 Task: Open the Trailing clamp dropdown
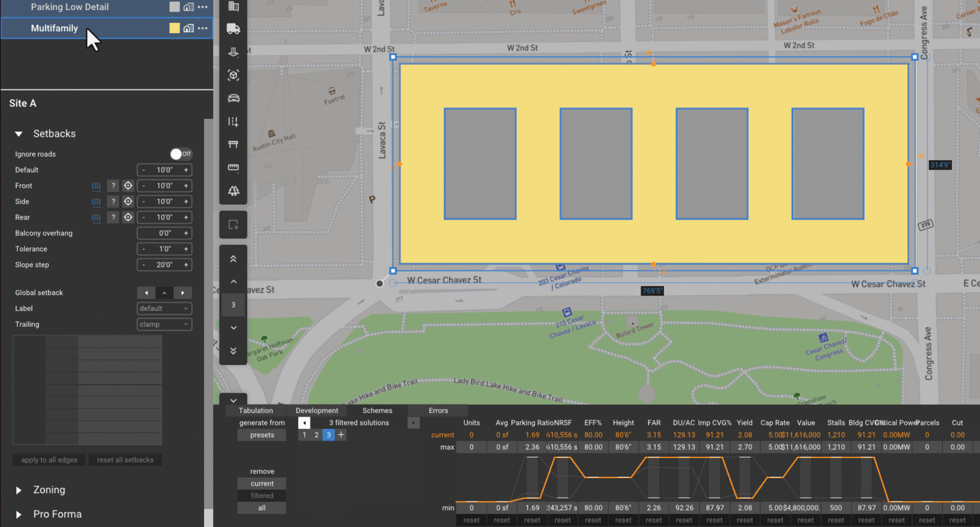pos(164,324)
